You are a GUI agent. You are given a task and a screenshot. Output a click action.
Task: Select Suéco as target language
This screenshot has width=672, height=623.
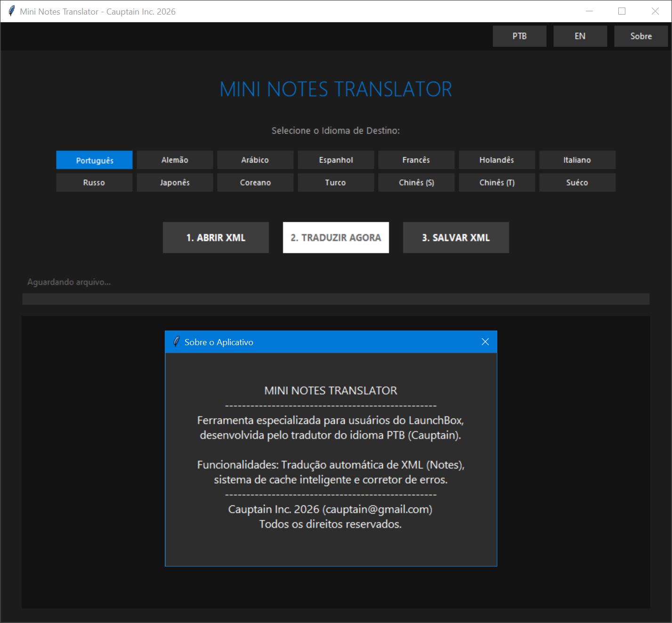click(x=577, y=183)
